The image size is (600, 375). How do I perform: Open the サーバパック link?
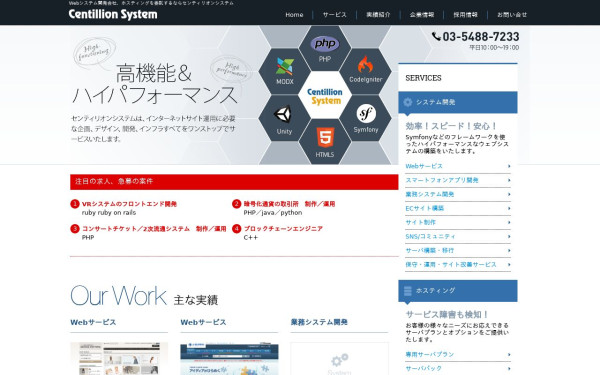424,368
